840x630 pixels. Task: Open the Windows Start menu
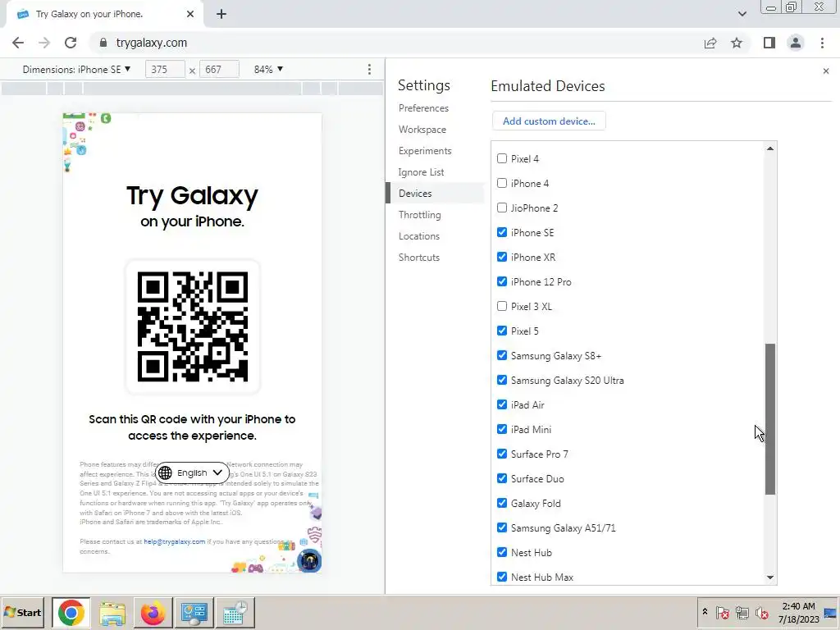(22, 612)
